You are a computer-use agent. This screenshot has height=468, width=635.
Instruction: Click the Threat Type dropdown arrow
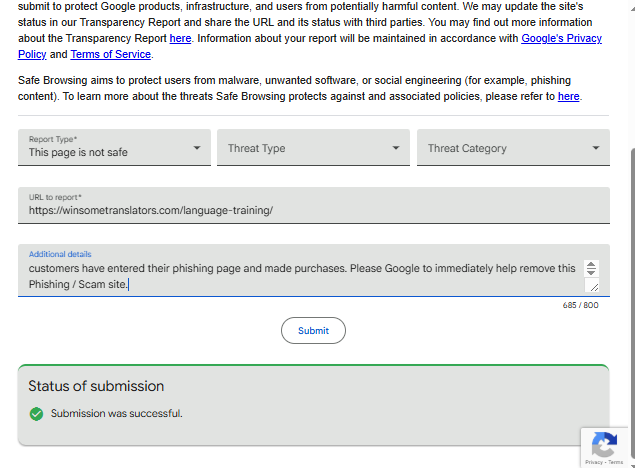pos(396,149)
